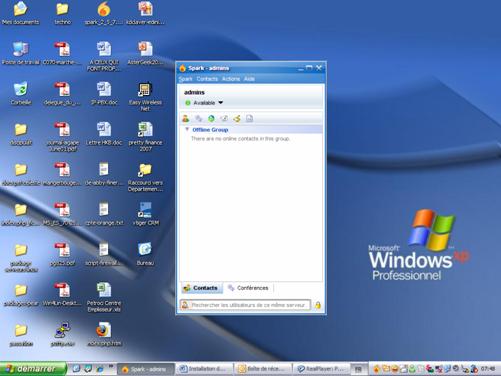The image size is (501, 376).
Task: Click the démarrer Start button
Action: [x=33, y=369]
